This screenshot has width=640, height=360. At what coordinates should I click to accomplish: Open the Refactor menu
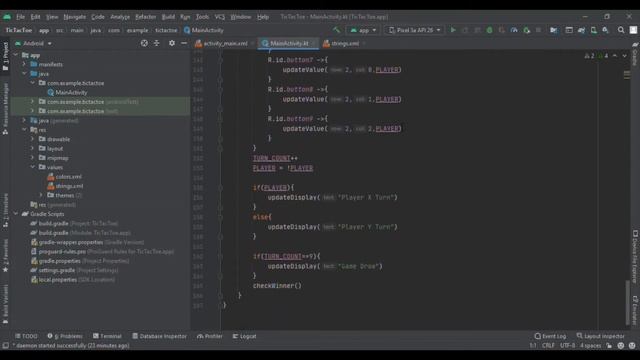coord(146,17)
